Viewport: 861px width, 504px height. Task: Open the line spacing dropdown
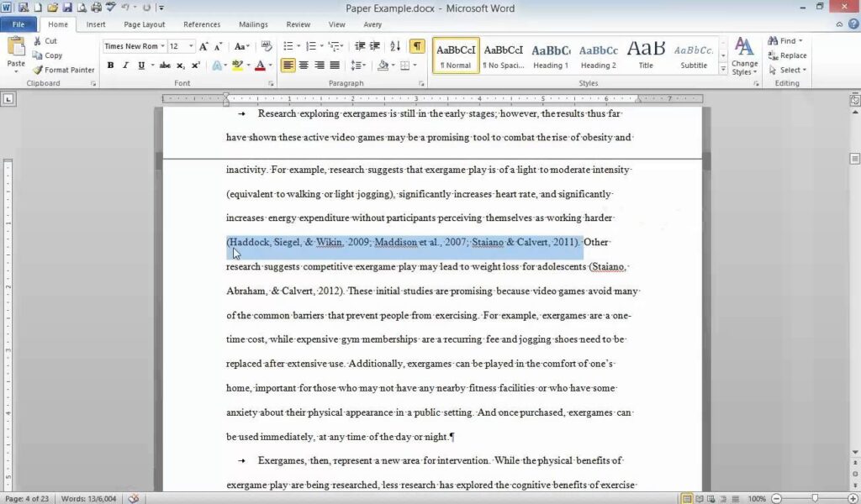point(357,66)
